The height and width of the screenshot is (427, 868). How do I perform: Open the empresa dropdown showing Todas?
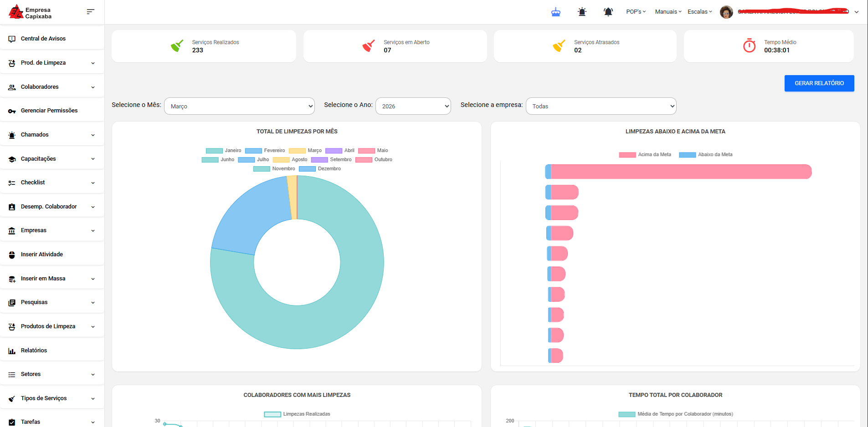(601, 106)
